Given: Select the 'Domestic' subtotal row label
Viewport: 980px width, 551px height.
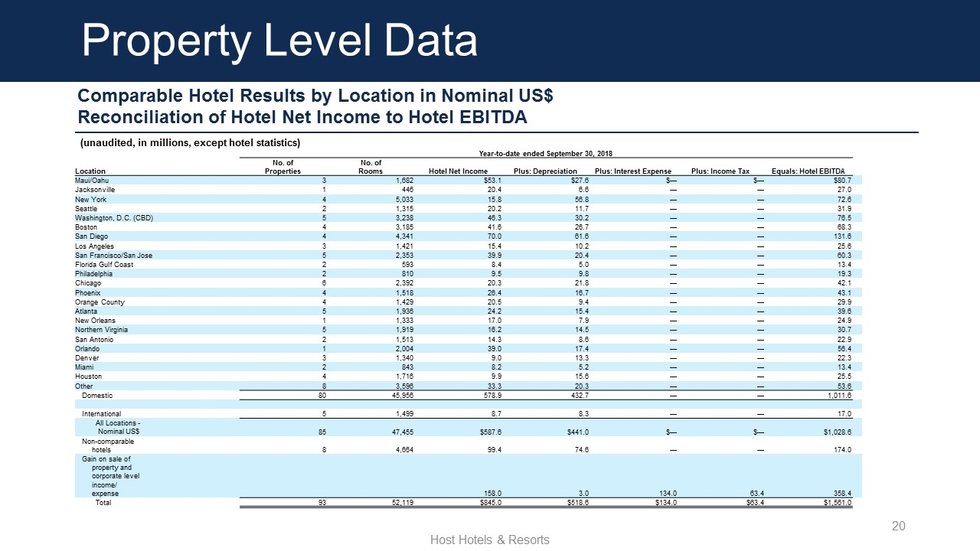Looking at the screenshot, I should (97, 396).
